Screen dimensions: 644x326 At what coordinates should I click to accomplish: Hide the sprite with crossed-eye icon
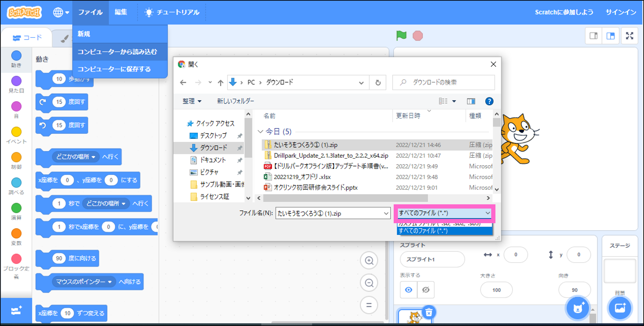[x=426, y=290]
